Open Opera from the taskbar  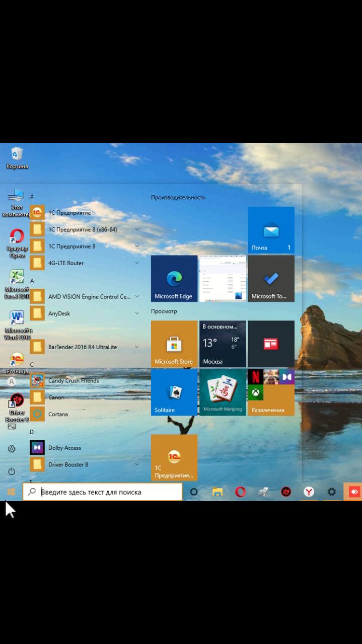[240, 492]
